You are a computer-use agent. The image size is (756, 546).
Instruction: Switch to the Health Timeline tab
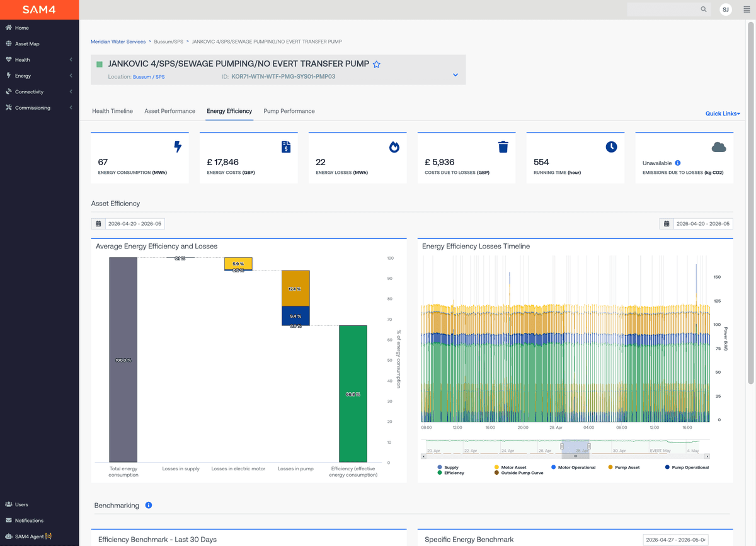pyautogui.click(x=112, y=111)
